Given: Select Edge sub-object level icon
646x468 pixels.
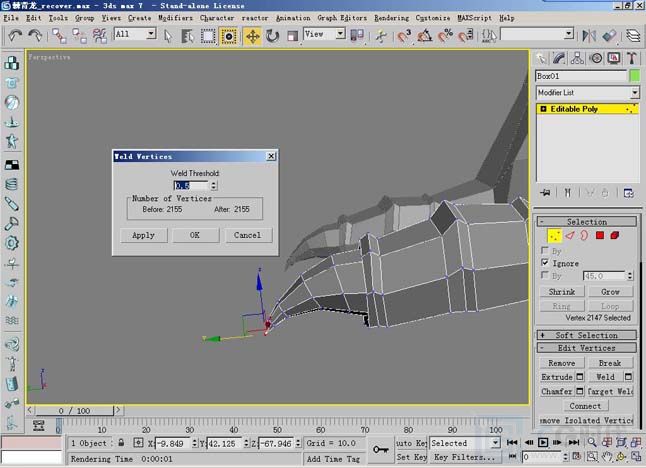Looking at the screenshot, I should tap(569, 236).
